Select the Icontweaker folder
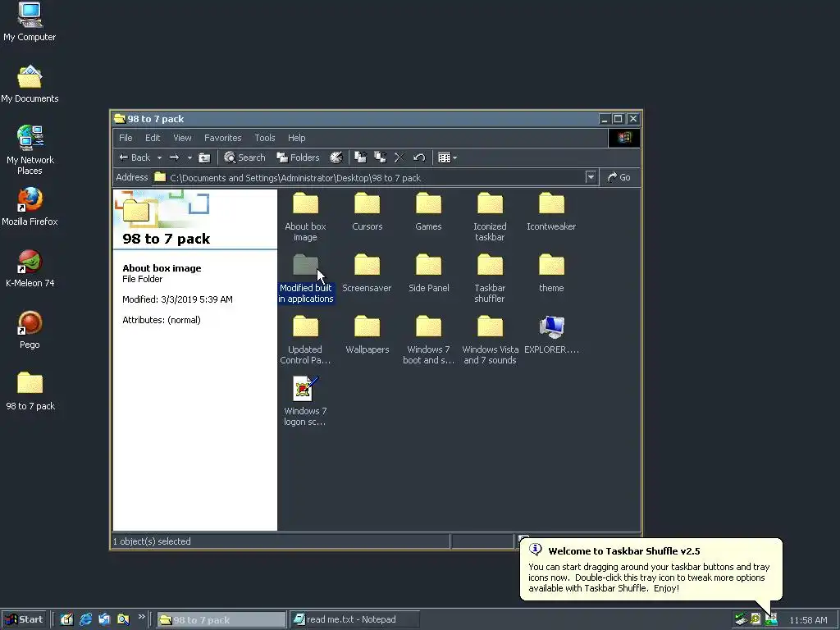This screenshot has height=630, width=840. [x=551, y=212]
